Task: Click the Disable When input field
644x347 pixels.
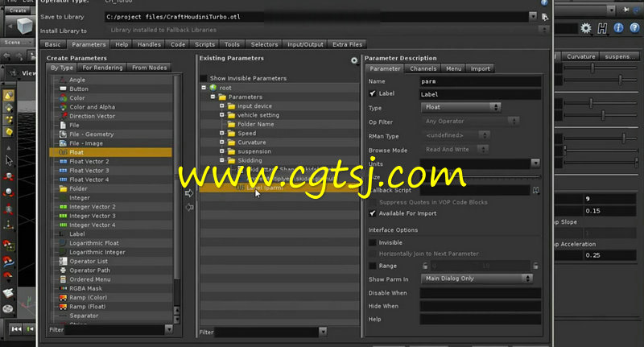Action: [x=480, y=293]
